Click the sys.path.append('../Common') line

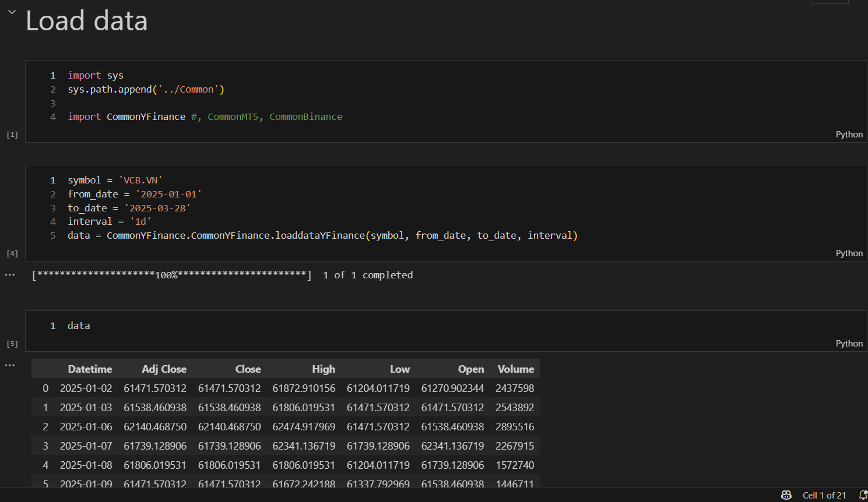[146, 89]
